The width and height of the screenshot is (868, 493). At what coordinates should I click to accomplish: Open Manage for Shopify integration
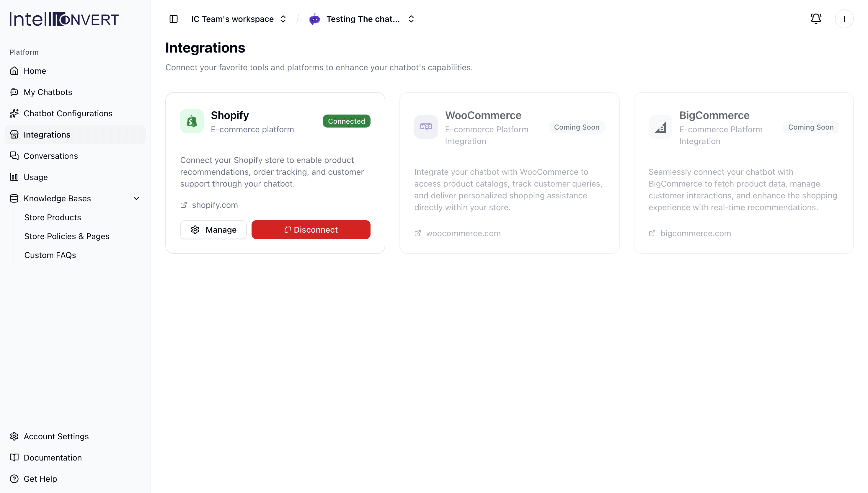213,230
